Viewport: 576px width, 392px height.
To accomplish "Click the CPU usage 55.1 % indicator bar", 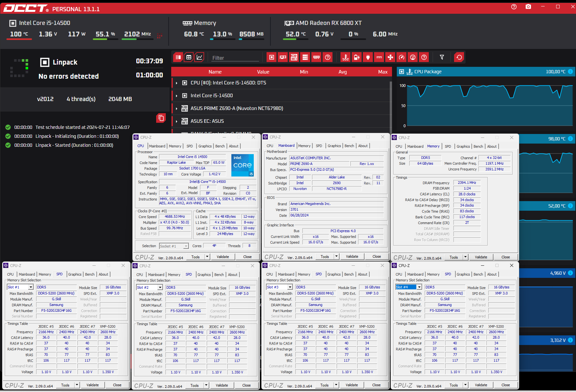I will (105, 39).
